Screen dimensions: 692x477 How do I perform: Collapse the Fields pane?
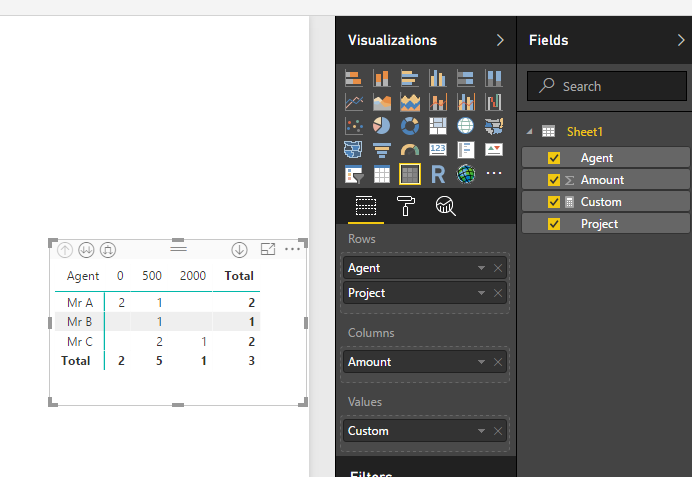click(x=681, y=40)
